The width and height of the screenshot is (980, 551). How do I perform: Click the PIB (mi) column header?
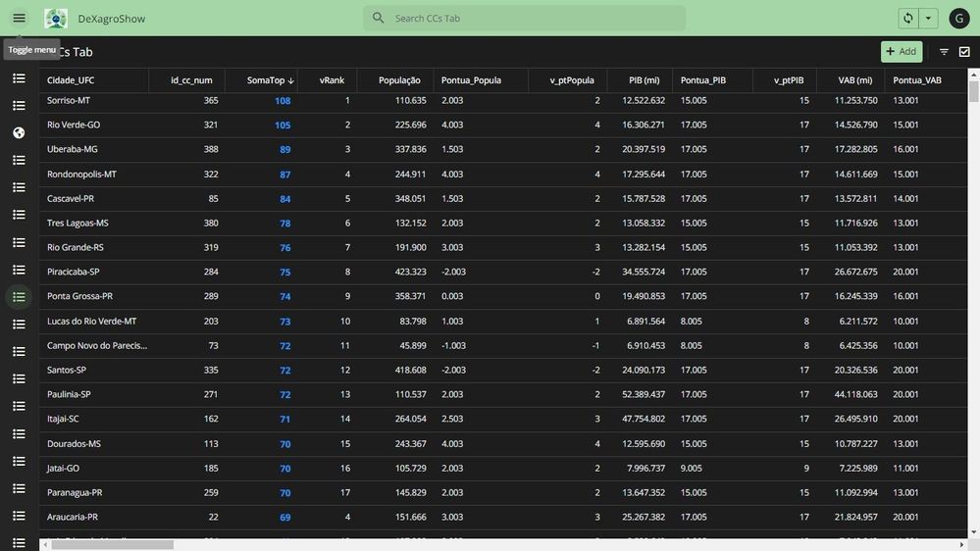pos(644,80)
